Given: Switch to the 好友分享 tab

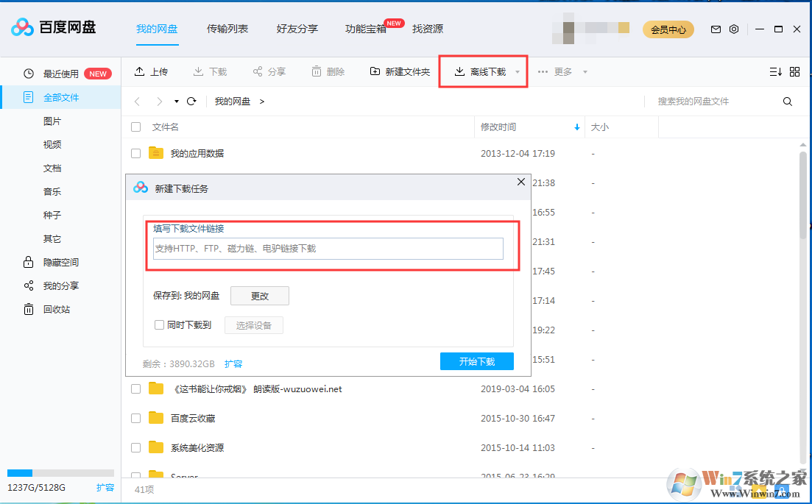Looking at the screenshot, I should [297, 29].
